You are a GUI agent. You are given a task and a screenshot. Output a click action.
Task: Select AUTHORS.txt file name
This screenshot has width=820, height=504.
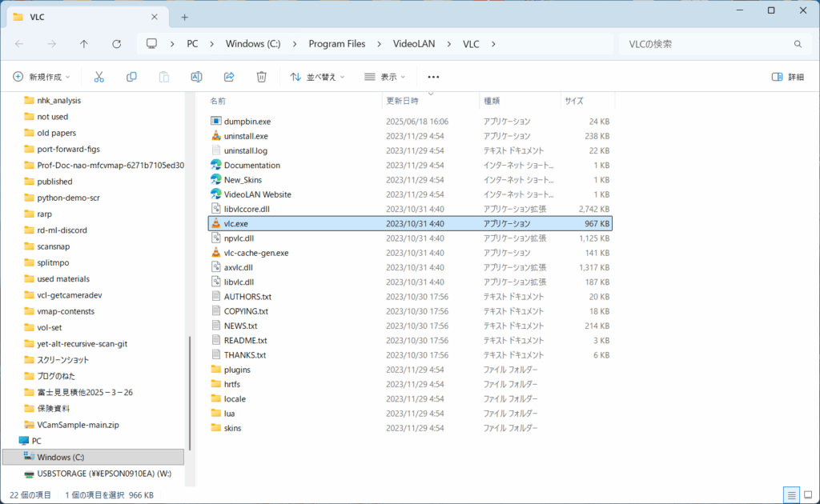tap(247, 296)
